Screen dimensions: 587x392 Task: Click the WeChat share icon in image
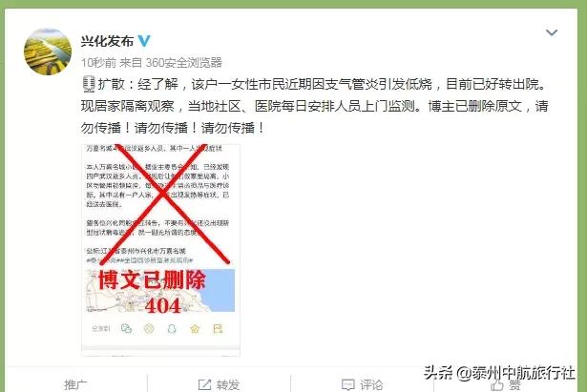[x=126, y=329]
